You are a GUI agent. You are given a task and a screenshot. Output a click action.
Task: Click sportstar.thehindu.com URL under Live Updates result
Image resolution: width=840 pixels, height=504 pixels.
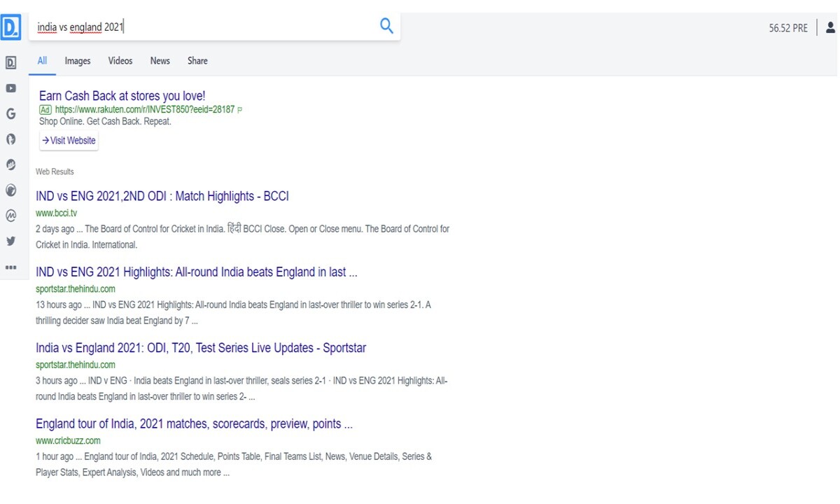point(76,365)
